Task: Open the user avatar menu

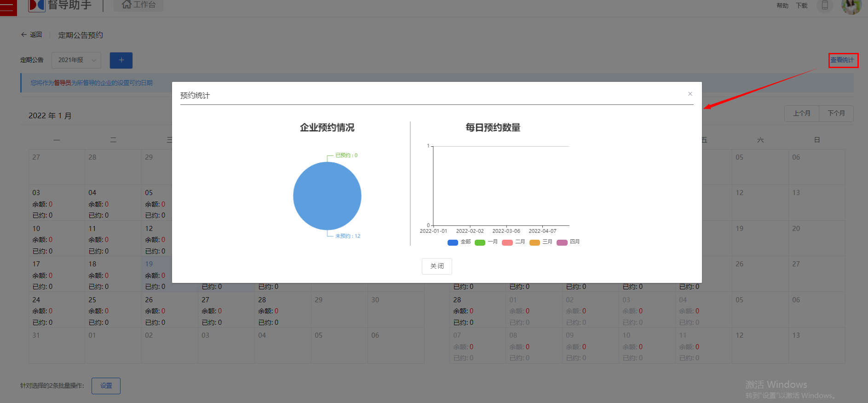Action: [851, 6]
